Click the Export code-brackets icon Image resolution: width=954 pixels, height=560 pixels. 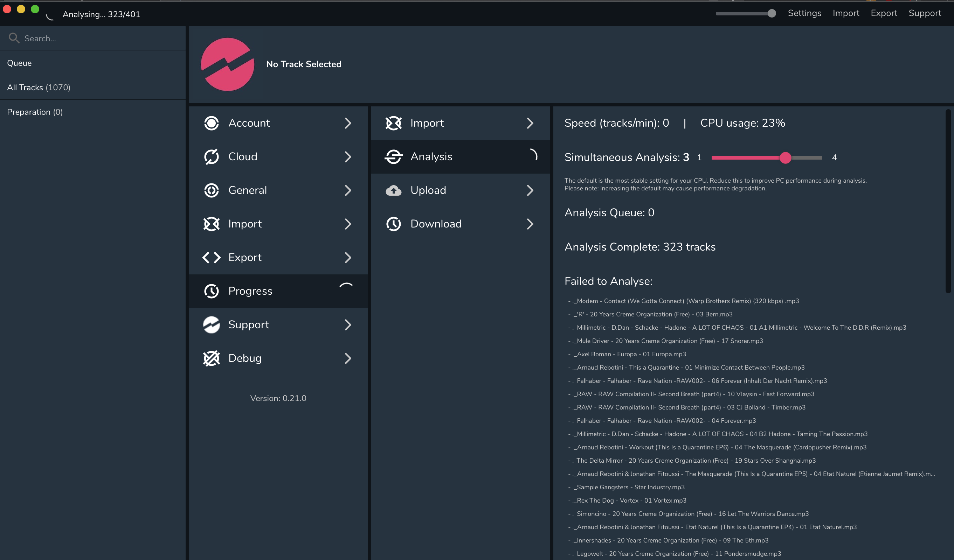point(211,258)
